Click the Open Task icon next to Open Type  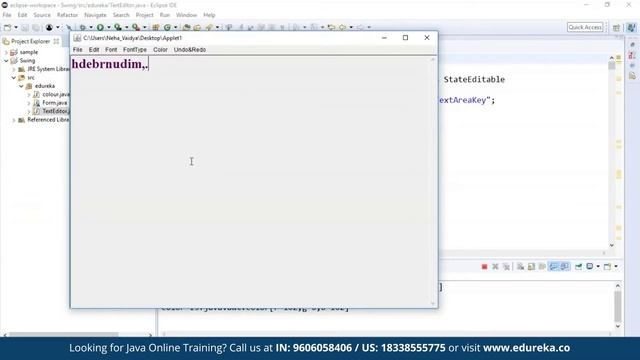[x=197, y=27]
